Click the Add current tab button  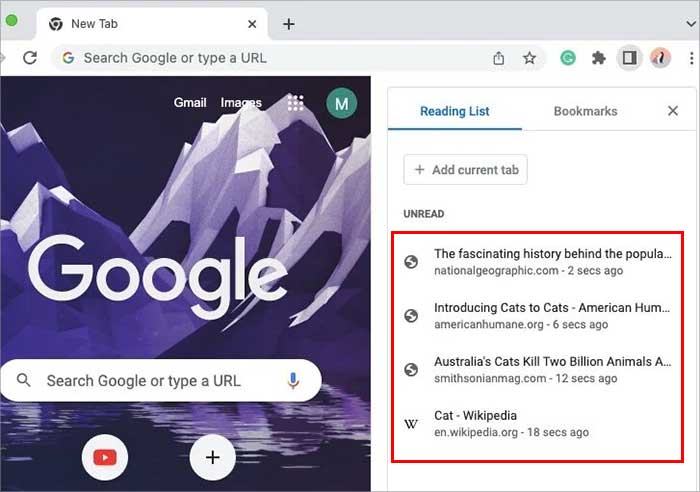(465, 170)
